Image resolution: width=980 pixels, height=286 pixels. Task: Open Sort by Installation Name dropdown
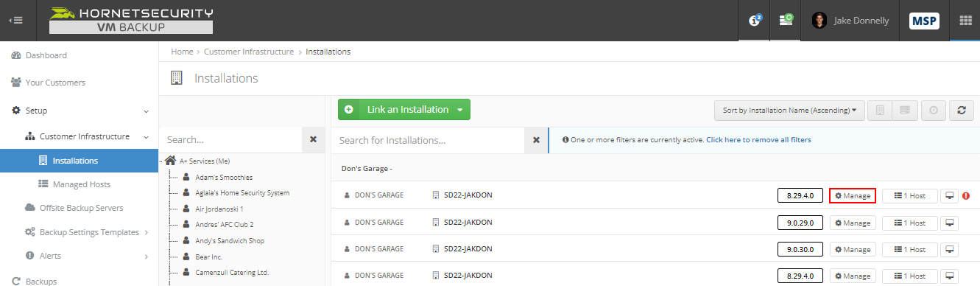click(x=789, y=111)
